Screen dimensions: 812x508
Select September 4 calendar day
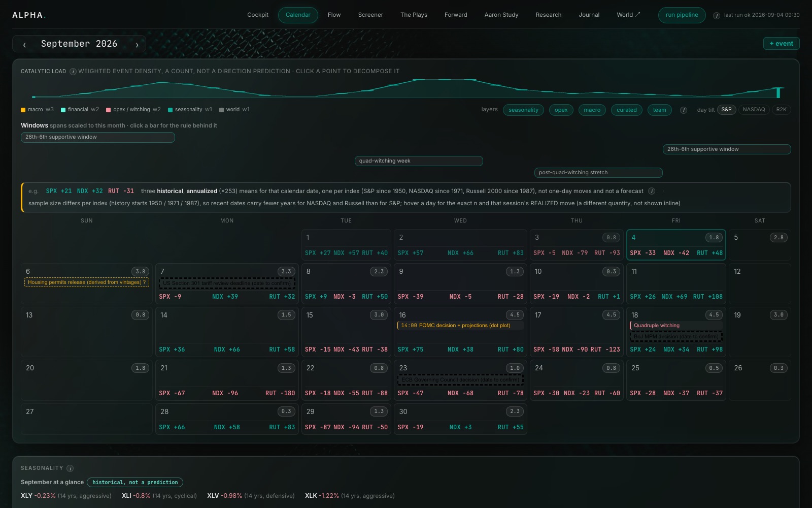(x=676, y=245)
